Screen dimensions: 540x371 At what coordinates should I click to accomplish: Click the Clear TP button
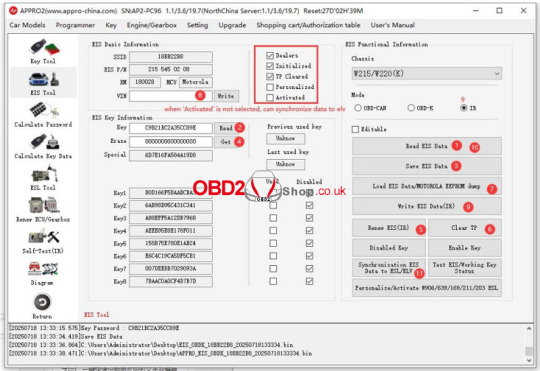(x=464, y=228)
